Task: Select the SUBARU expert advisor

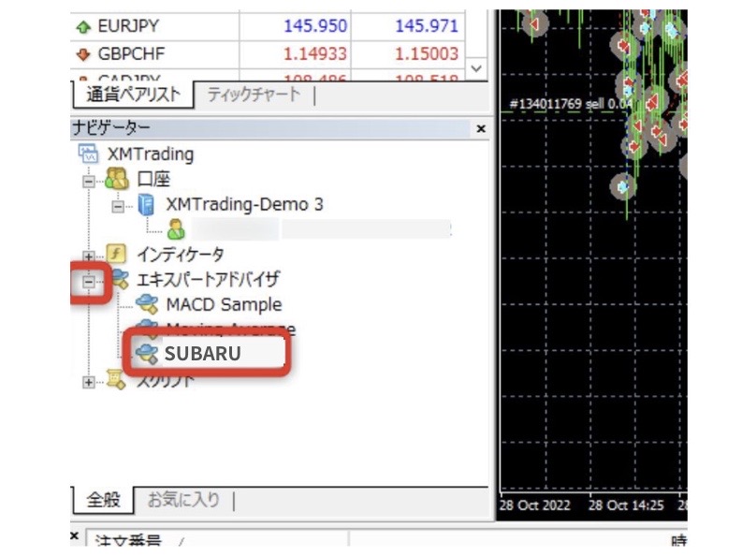Action: tap(202, 354)
